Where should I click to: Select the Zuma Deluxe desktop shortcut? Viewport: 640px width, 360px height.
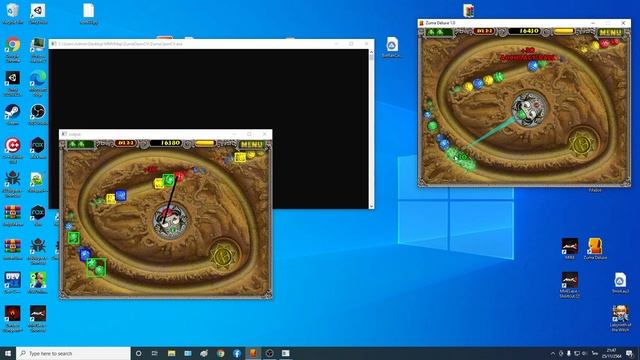[595, 249]
